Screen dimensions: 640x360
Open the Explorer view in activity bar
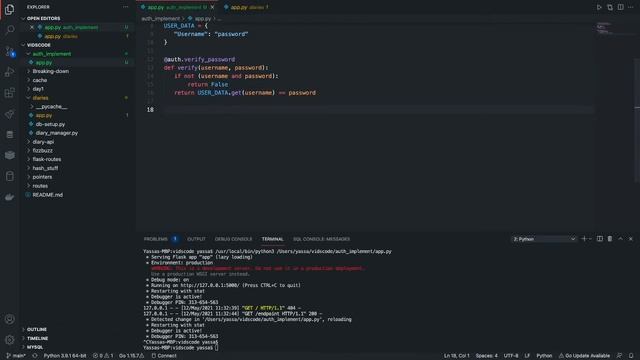10,9
